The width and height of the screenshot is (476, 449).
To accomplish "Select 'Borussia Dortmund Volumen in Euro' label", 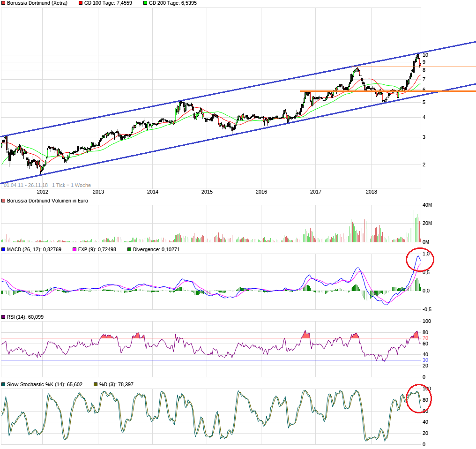I will (x=47, y=201).
